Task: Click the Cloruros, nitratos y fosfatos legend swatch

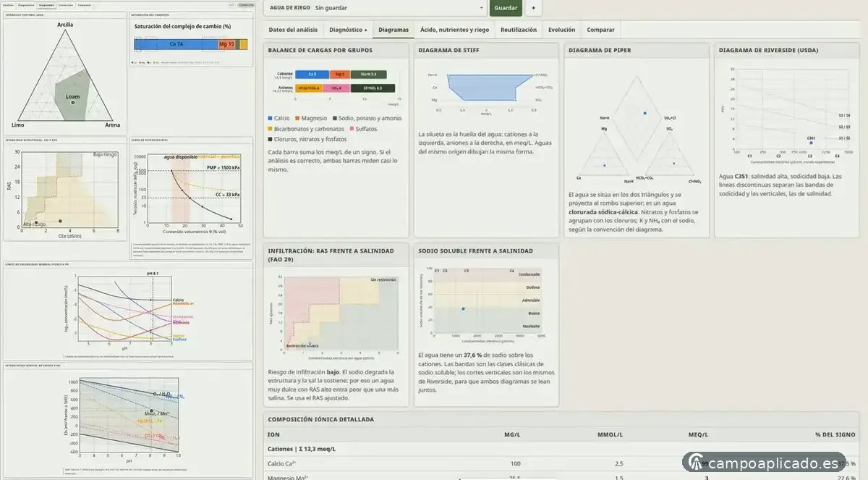Action: 270,139
